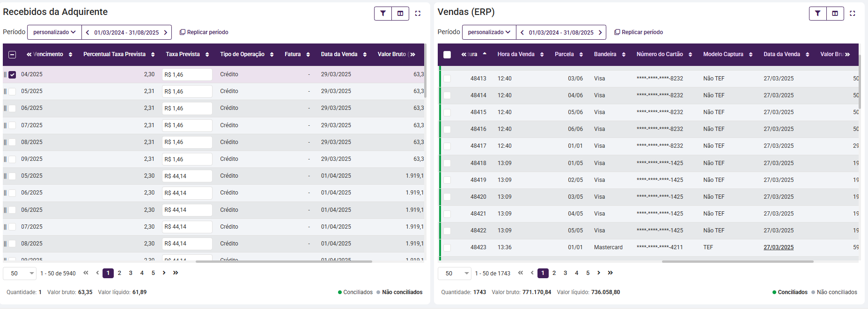Jump to last page in Recebidos pagination

click(176, 273)
